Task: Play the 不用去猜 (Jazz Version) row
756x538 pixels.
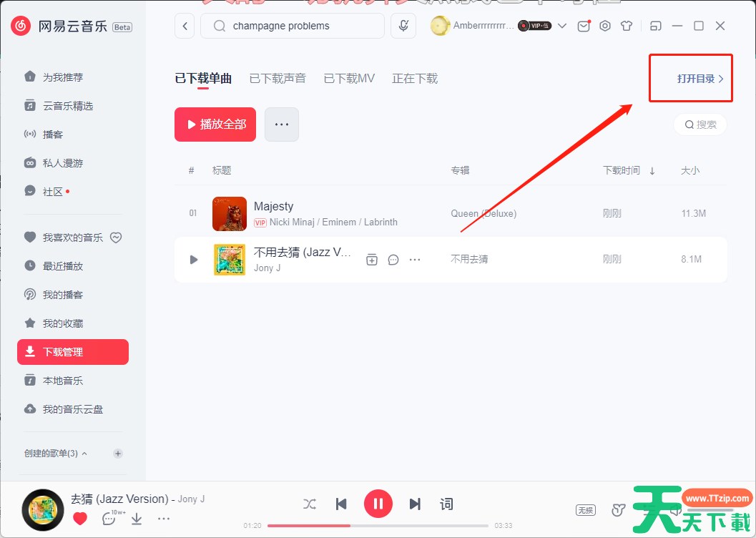Action: click(194, 260)
